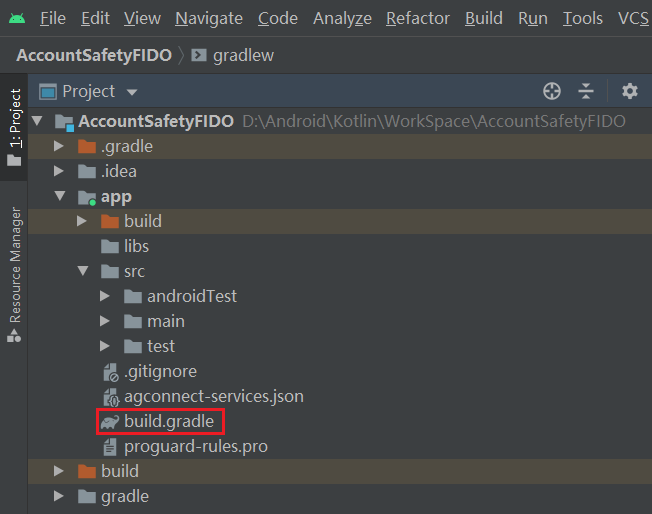
Task: Click the proguard-rules.pro file icon
Action: click(110, 447)
